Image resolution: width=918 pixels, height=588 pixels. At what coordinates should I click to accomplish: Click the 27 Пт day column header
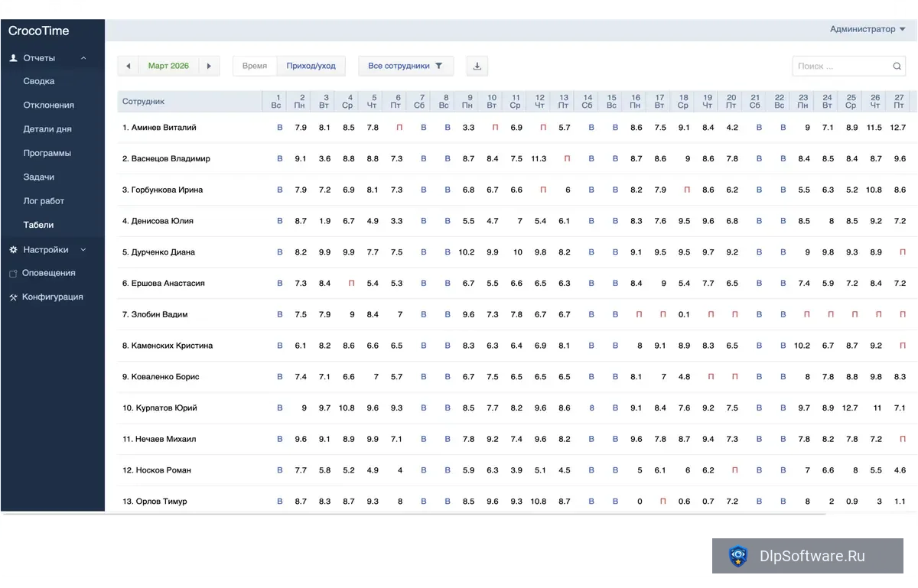(x=900, y=101)
